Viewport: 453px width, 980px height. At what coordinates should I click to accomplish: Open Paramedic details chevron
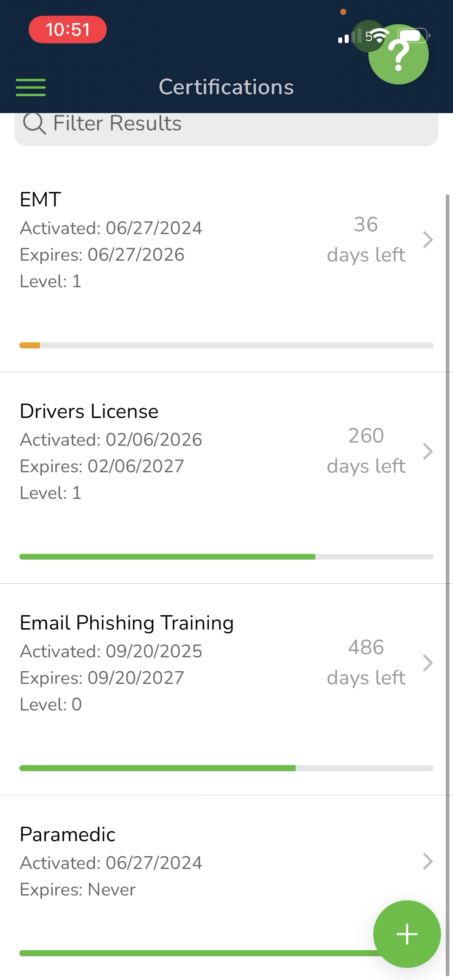(x=428, y=861)
